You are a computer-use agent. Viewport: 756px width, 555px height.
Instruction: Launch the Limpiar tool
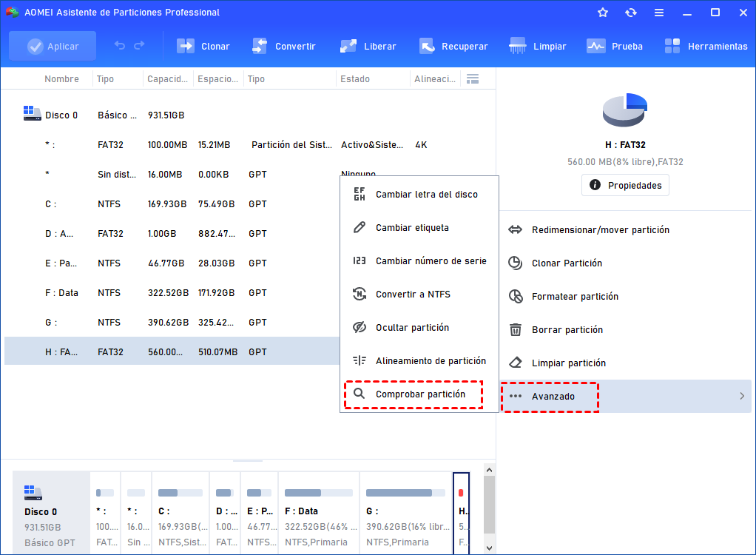518,46
